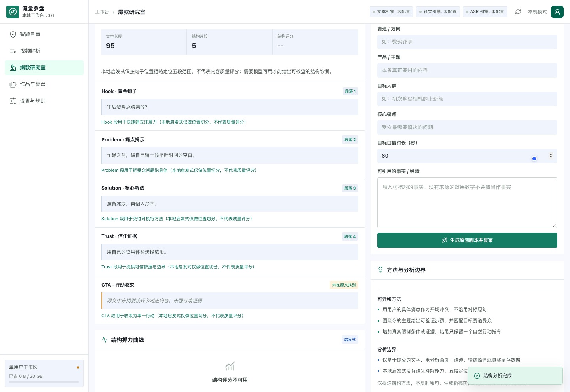Viewport: 570px width, 392px height.
Task: Open the user profile avatar button
Action: coord(557,12)
